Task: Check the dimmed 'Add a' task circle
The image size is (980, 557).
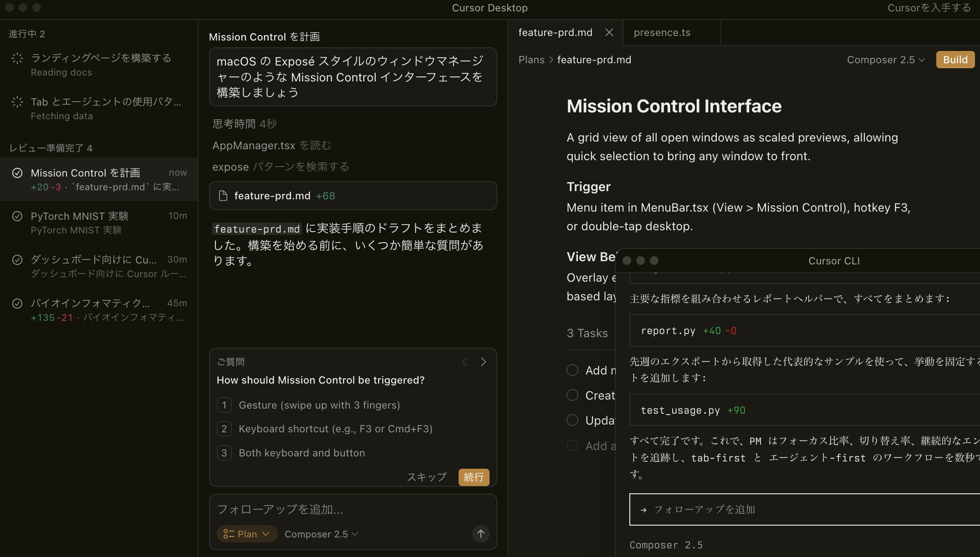Action: 572,446
